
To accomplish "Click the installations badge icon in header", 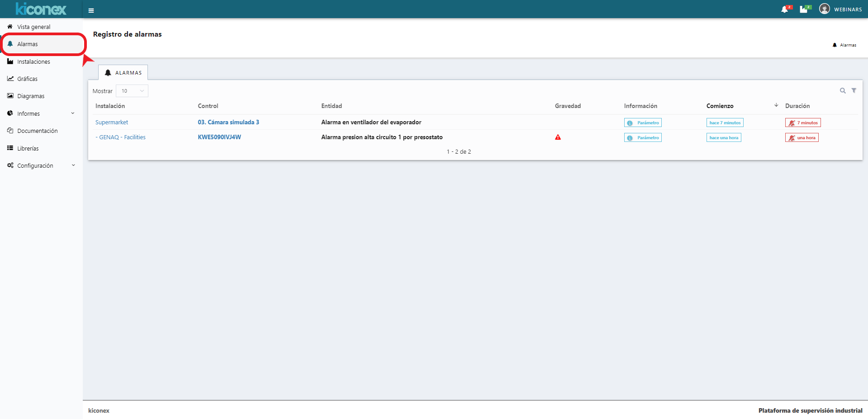I will tap(804, 9).
